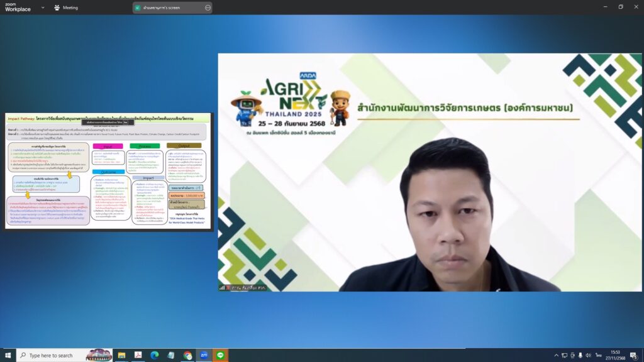Open the LINE app from taskbar
644x362 pixels.
pos(220,356)
